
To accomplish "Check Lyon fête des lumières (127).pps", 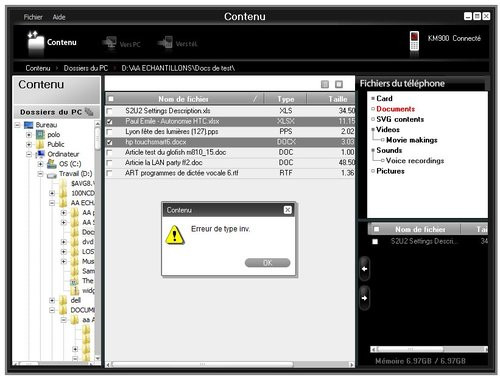I will 109,132.
